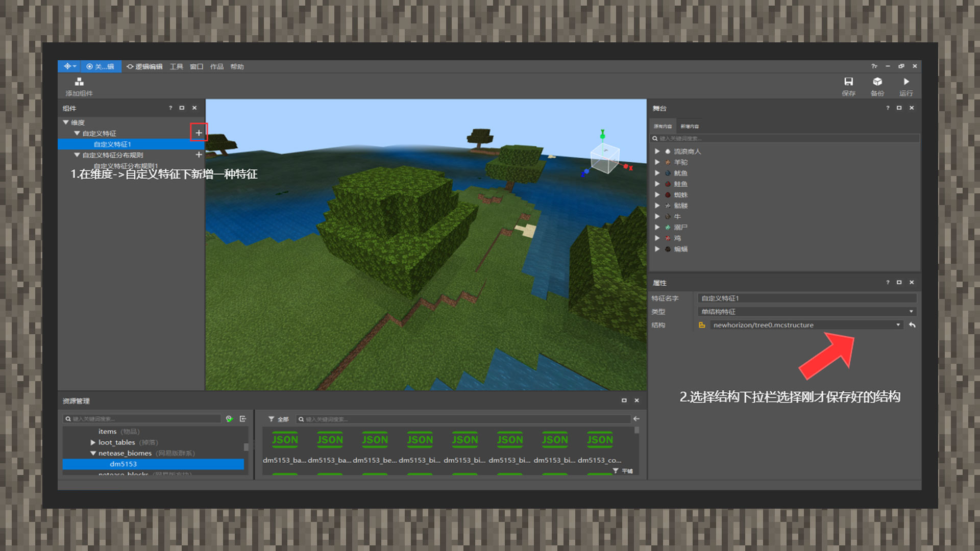Expand the 蜘蛛 entity entry
Screen dimensions: 980x551
(657, 195)
